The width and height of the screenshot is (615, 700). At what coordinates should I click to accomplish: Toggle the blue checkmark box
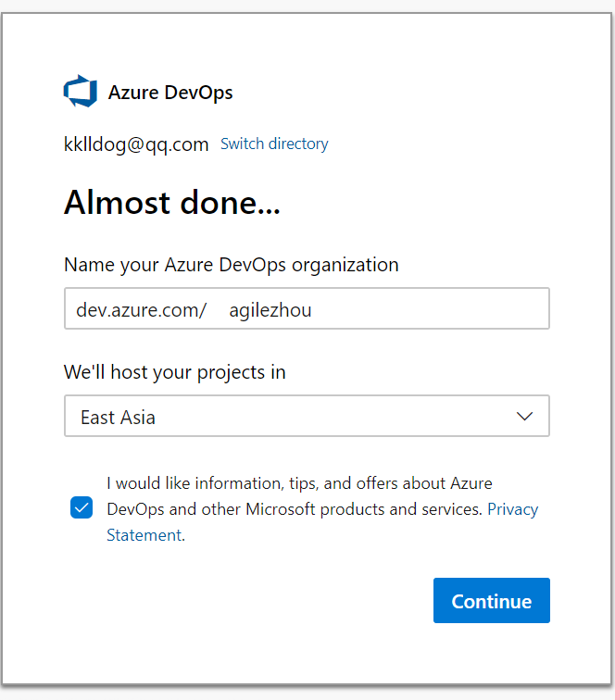[x=82, y=507]
